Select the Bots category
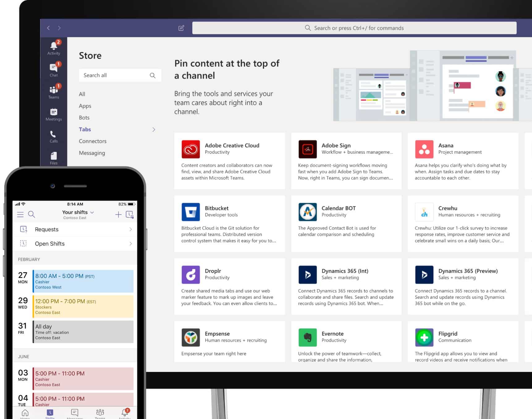Screen dimensions: 532x419 click(84, 118)
